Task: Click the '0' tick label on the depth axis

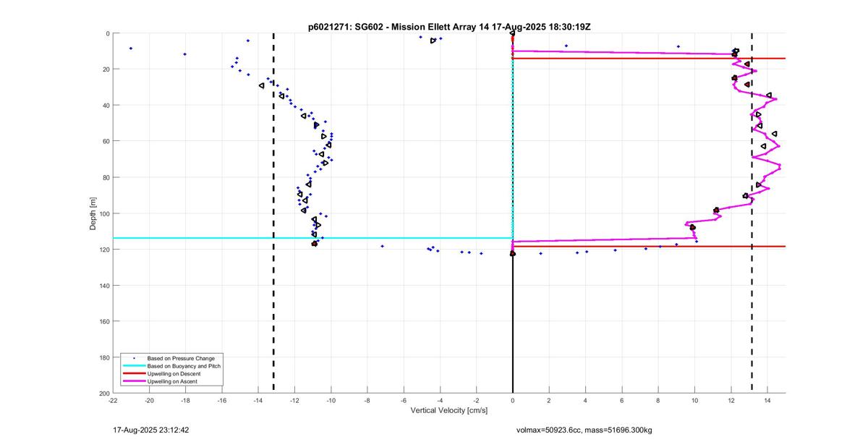Action: coord(107,33)
